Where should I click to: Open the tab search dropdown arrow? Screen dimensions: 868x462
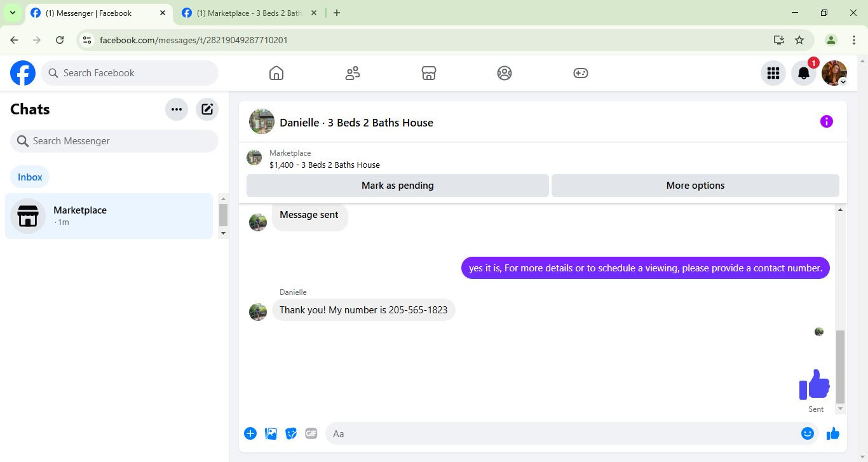tap(12, 13)
